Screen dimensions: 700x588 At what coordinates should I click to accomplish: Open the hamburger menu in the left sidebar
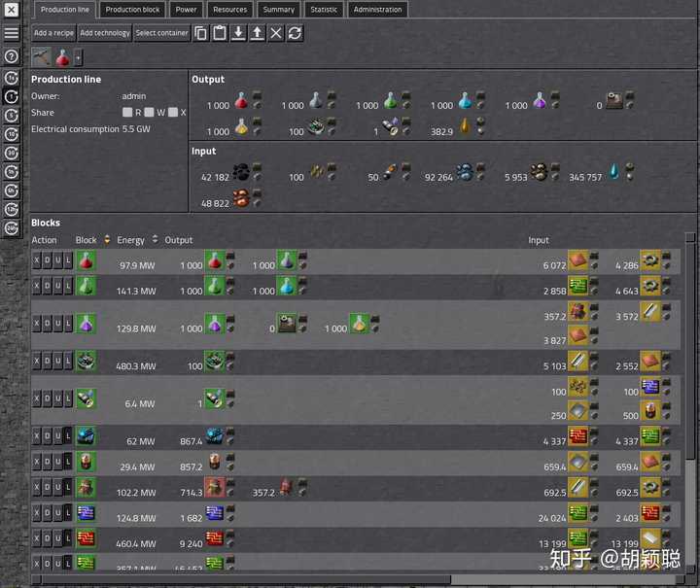click(11, 33)
